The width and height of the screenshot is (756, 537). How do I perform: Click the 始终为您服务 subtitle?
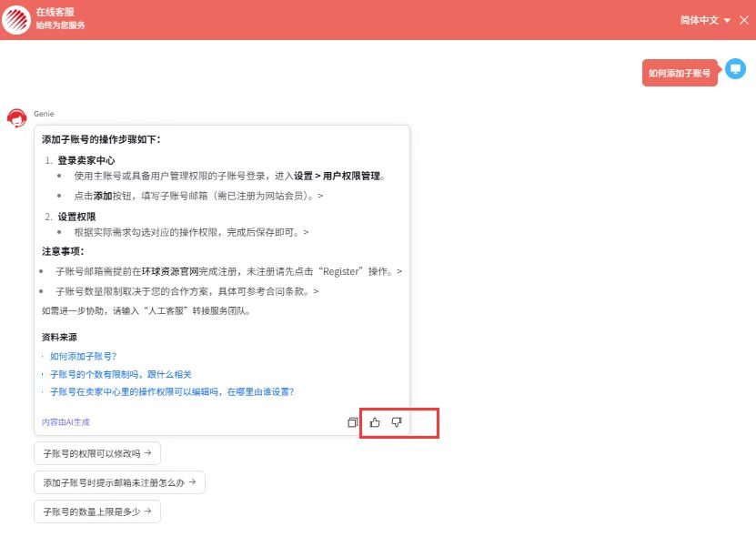tap(60, 25)
